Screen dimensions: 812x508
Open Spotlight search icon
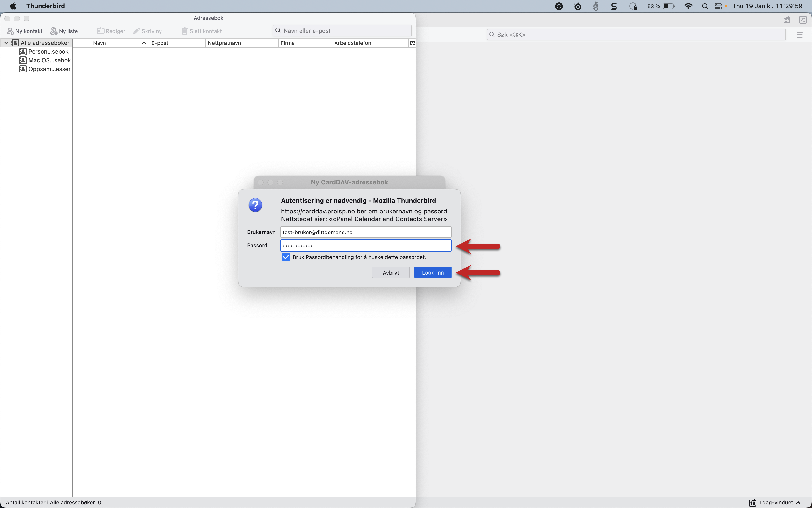705,6
